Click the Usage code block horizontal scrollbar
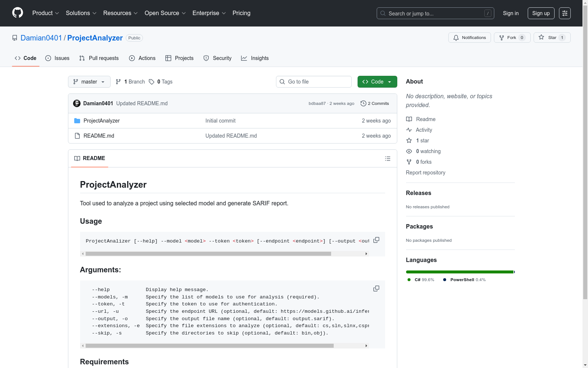 coord(208,254)
